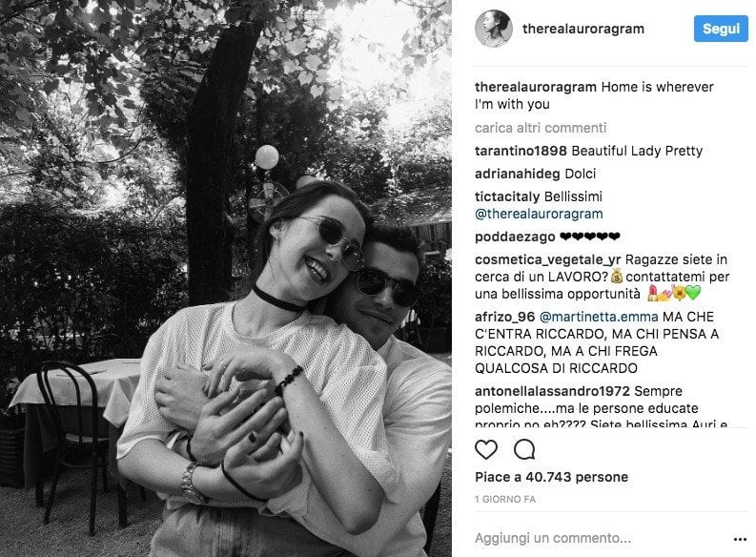Open the three-dot more options menu

[x=740, y=539]
